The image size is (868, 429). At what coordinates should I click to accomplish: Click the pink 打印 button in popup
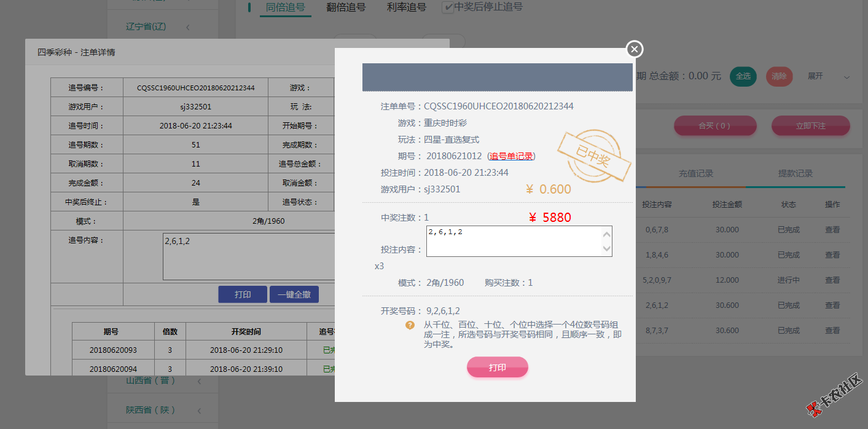click(498, 367)
